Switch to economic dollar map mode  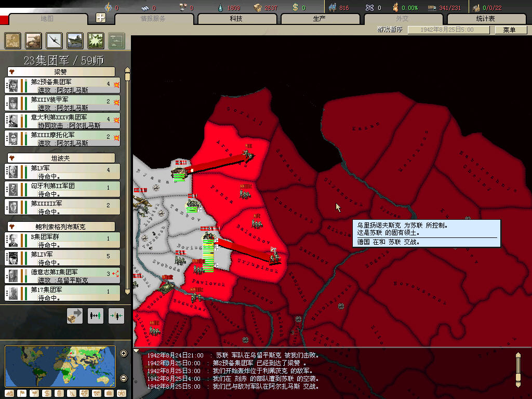coord(47,393)
